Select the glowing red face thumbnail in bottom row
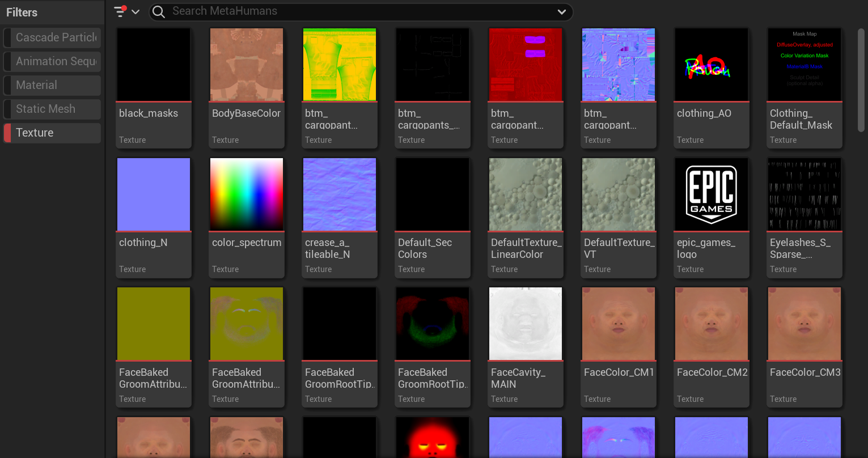Image resolution: width=868 pixels, height=458 pixels. click(433, 437)
